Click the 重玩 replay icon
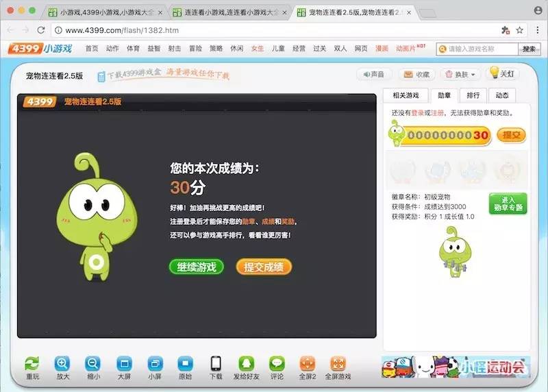Viewport: 548px width, 392px height. [32, 364]
